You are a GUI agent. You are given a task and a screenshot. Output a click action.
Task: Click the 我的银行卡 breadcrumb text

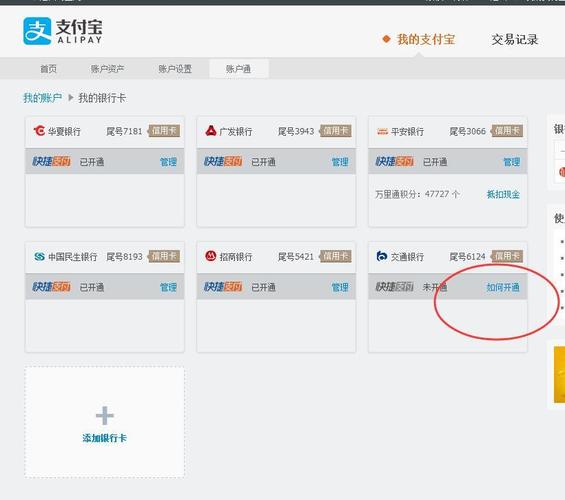click(102, 98)
